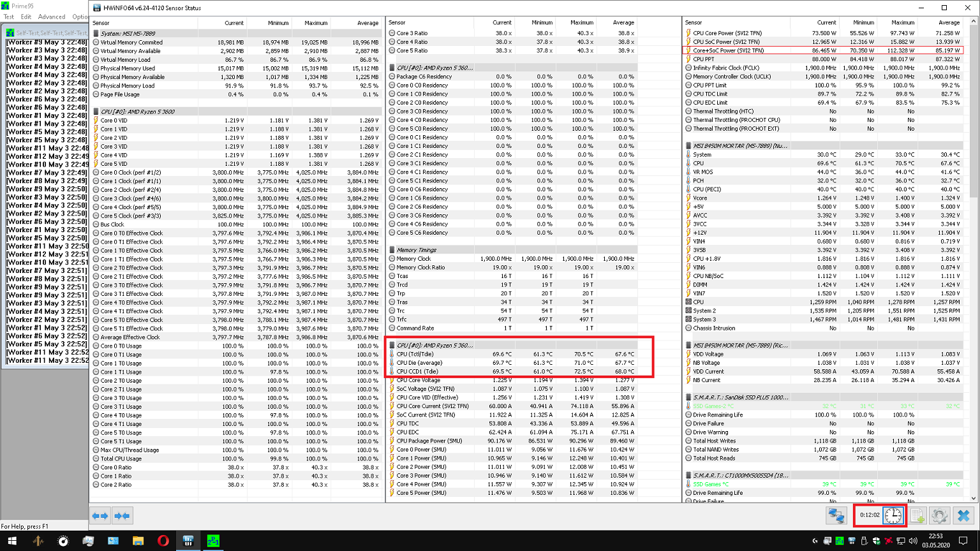Screen dimensions: 980x551
Task: Switch to Prime95 green taskbar icon
Action: coord(213,541)
